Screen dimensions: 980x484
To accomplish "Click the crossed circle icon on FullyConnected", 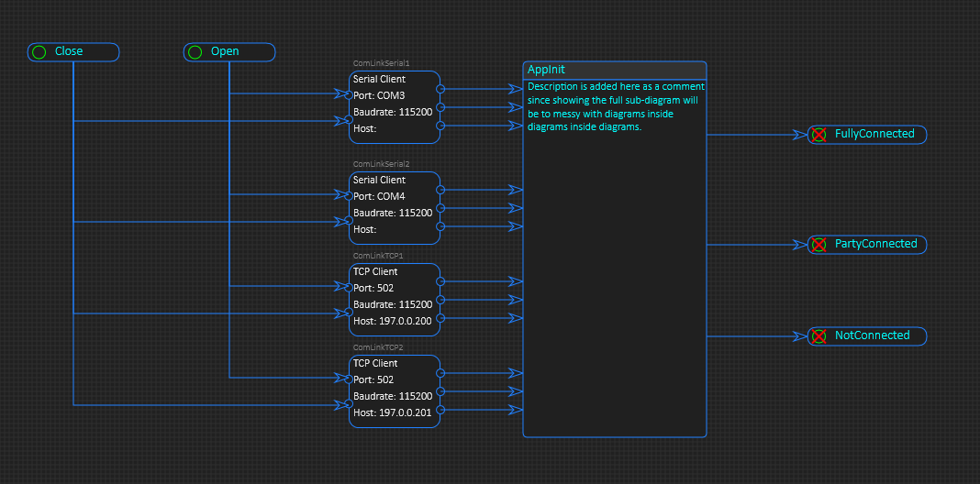I will 819,134.
